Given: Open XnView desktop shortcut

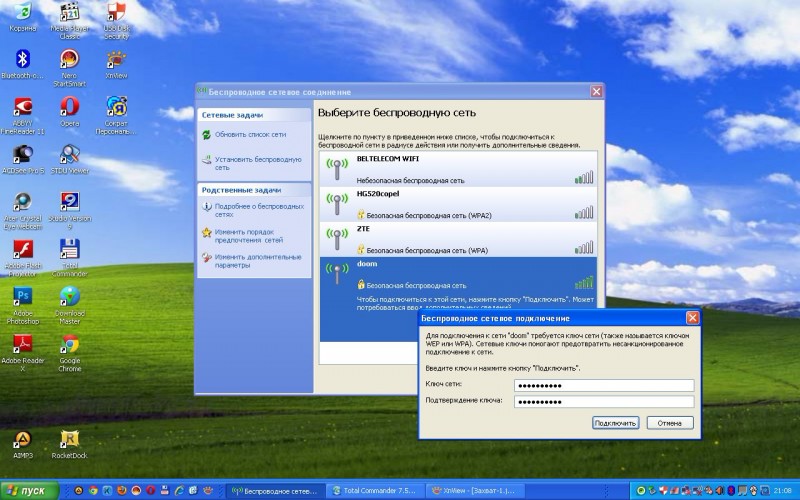Looking at the screenshot, I should coord(116,64).
